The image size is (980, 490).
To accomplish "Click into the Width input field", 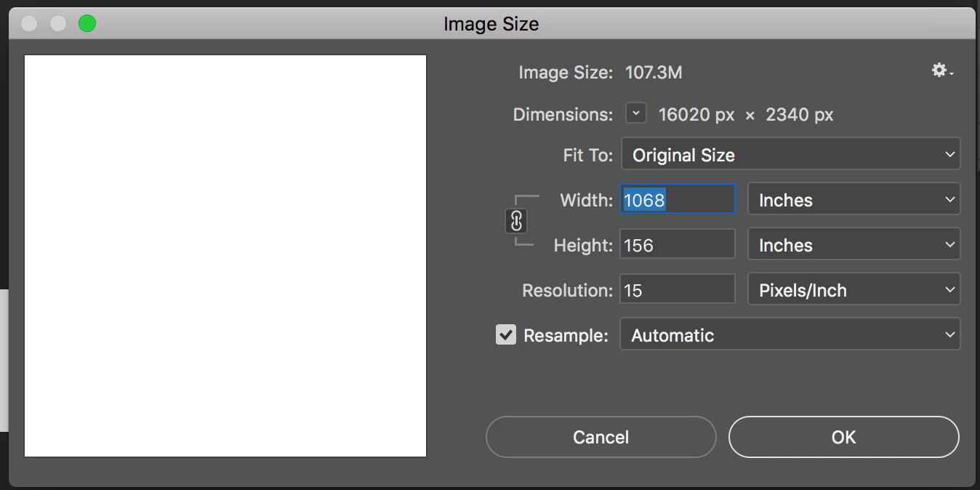I will pyautogui.click(x=677, y=199).
